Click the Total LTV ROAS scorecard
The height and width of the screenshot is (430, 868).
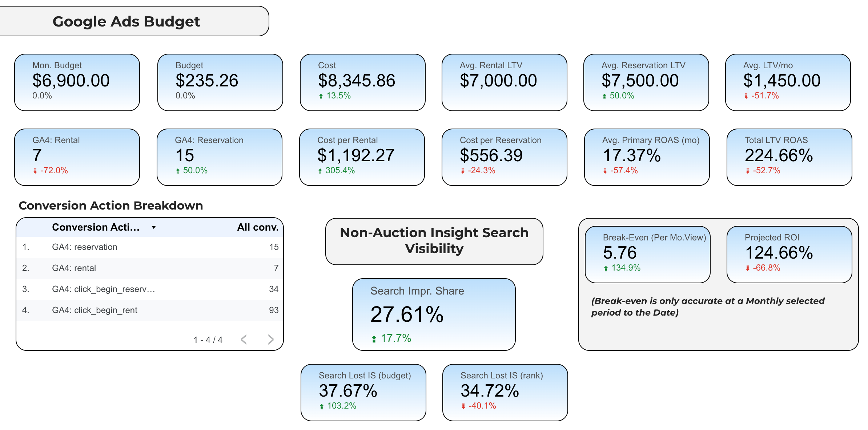pyautogui.click(x=789, y=157)
